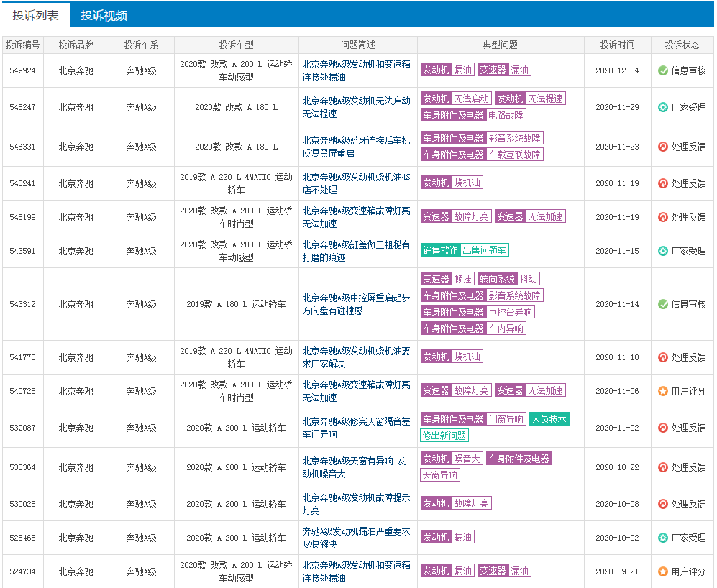Viewport: 717px width, 588px height.
Task: Open row 540725 link 变速箱故障灯亮无法加速
Action: (356, 391)
